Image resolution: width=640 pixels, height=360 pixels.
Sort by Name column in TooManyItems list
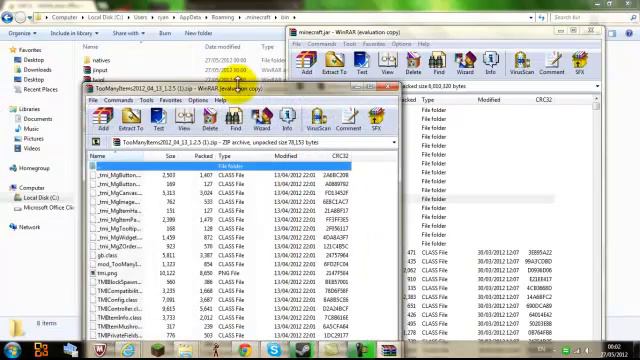pyautogui.click(x=116, y=156)
